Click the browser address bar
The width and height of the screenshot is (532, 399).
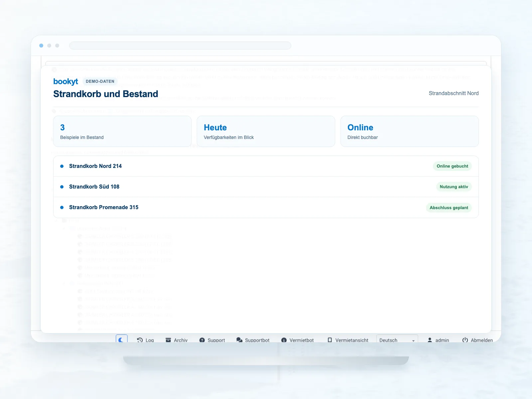click(180, 46)
